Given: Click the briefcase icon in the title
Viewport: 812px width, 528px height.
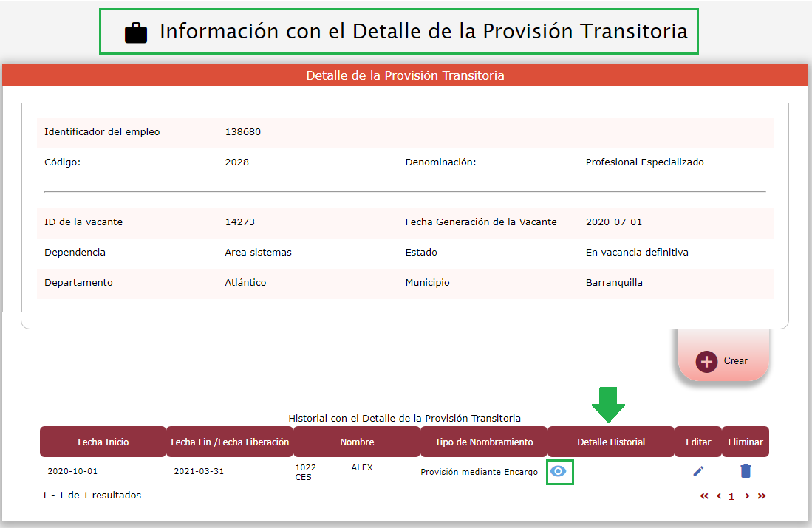Looking at the screenshot, I should [x=136, y=32].
